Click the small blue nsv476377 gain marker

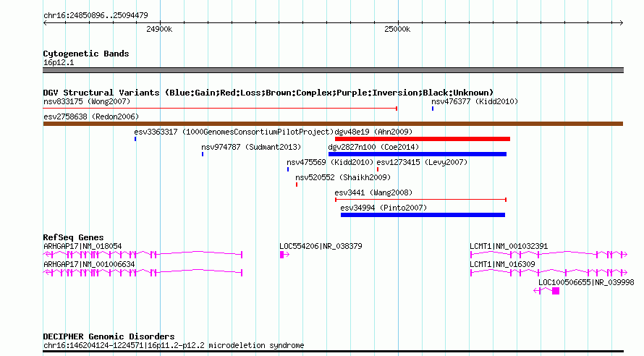click(x=433, y=109)
